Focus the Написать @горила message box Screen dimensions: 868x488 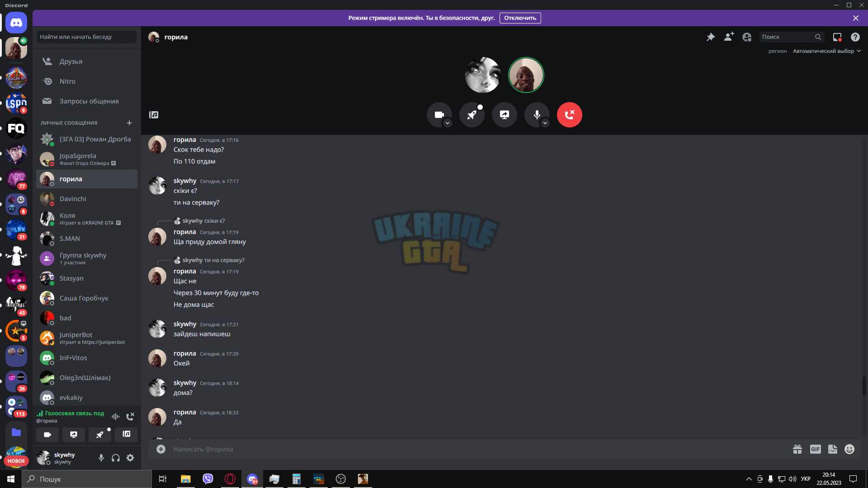[x=479, y=449]
